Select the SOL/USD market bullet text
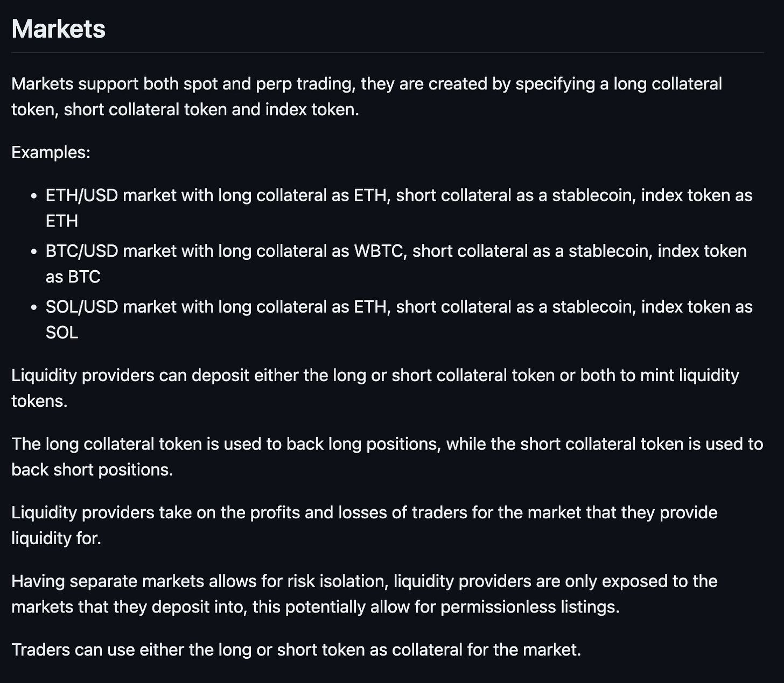This screenshot has width=784, height=683. click(x=399, y=320)
